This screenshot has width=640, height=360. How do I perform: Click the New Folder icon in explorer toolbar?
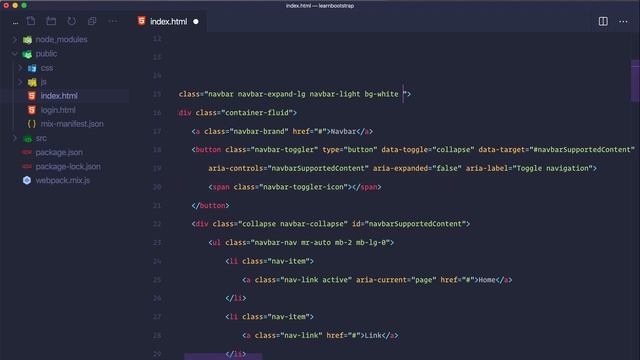click(51, 21)
